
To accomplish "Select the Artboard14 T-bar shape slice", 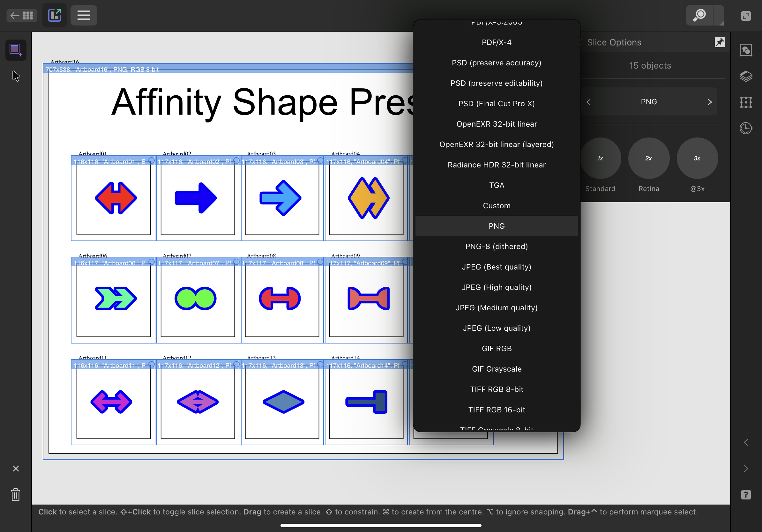I will [366, 402].
